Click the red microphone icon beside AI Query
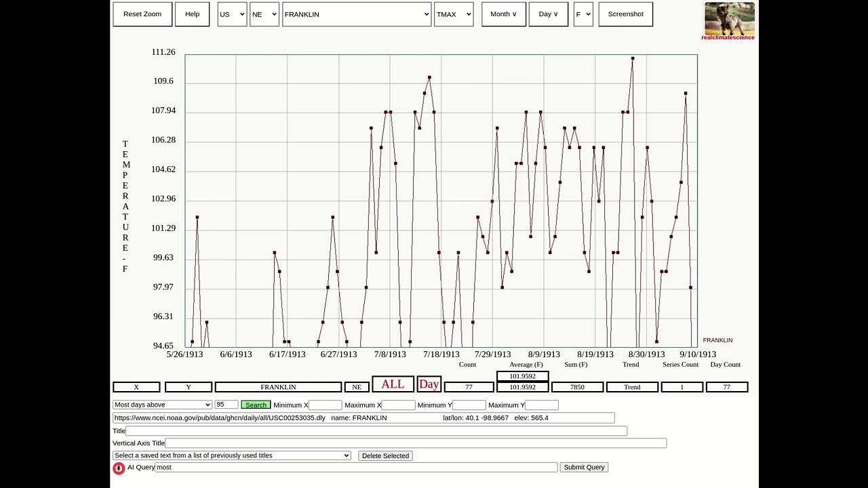The height and width of the screenshot is (488, 868). pos(119,468)
